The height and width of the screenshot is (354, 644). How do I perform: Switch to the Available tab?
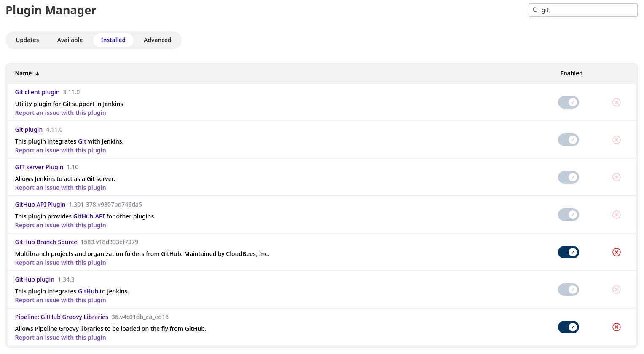[x=70, y=40]
